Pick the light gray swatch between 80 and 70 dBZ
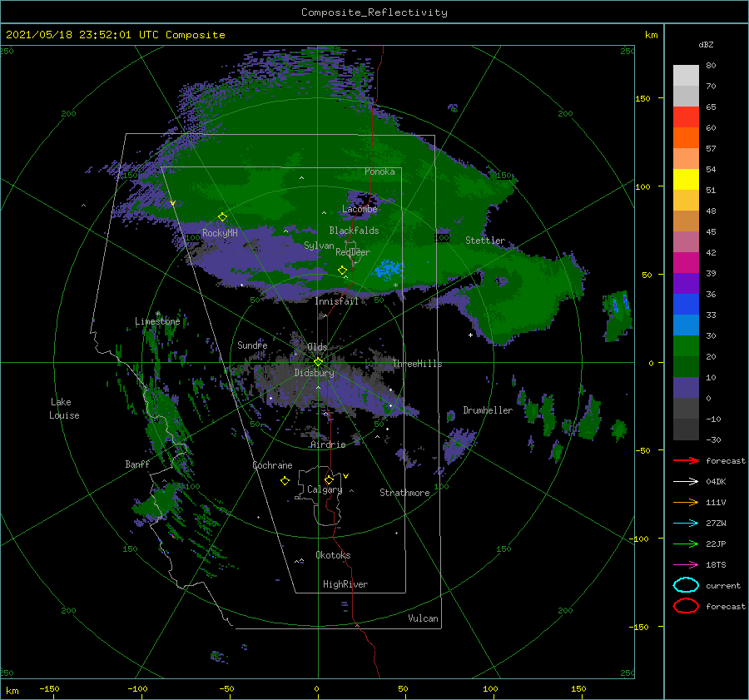Viewport: 749px width, 700px height. click(x=686, y=76)
